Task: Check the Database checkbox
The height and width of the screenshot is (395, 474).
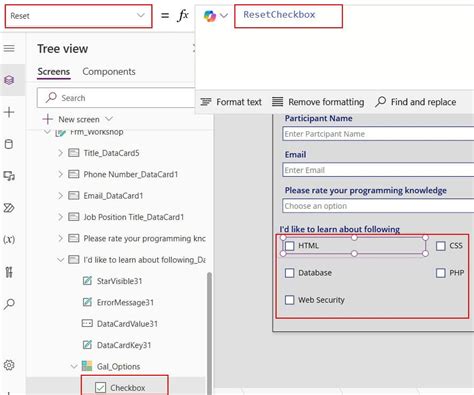Action: pos(290,273)
